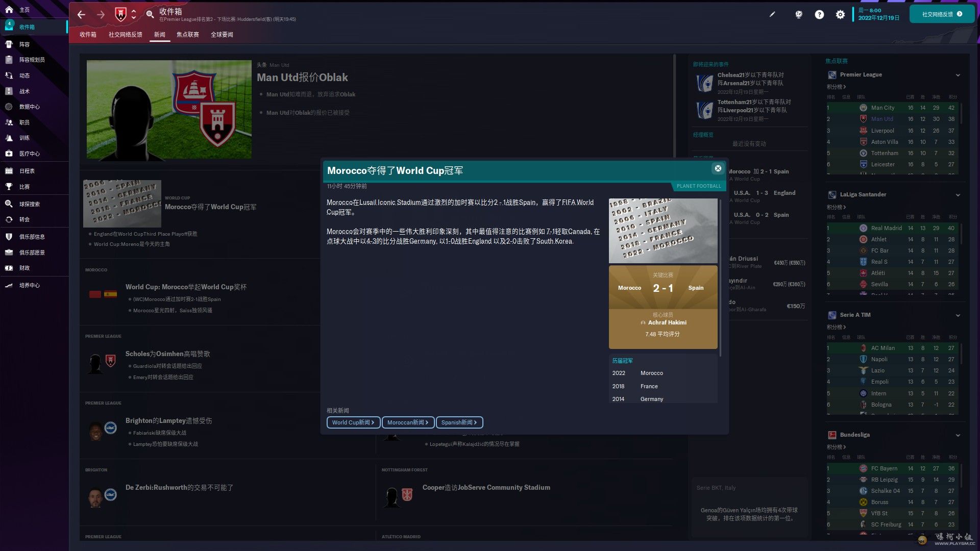980x551 pixels.
Task: Collapse the Premier League table panel
Action: point(958,75)
